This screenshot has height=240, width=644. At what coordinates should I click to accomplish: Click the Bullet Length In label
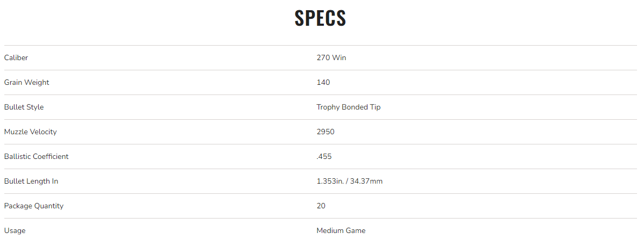[31, 181]
